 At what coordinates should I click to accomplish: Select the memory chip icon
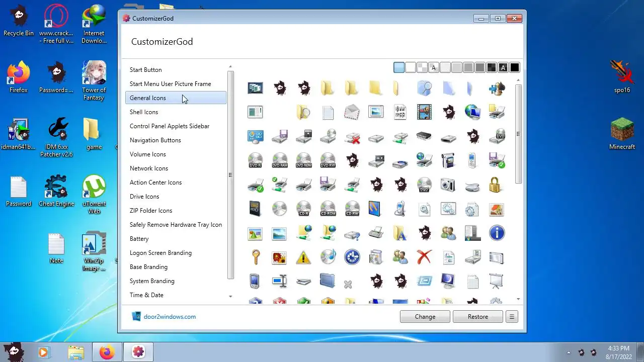coord(424,136)
